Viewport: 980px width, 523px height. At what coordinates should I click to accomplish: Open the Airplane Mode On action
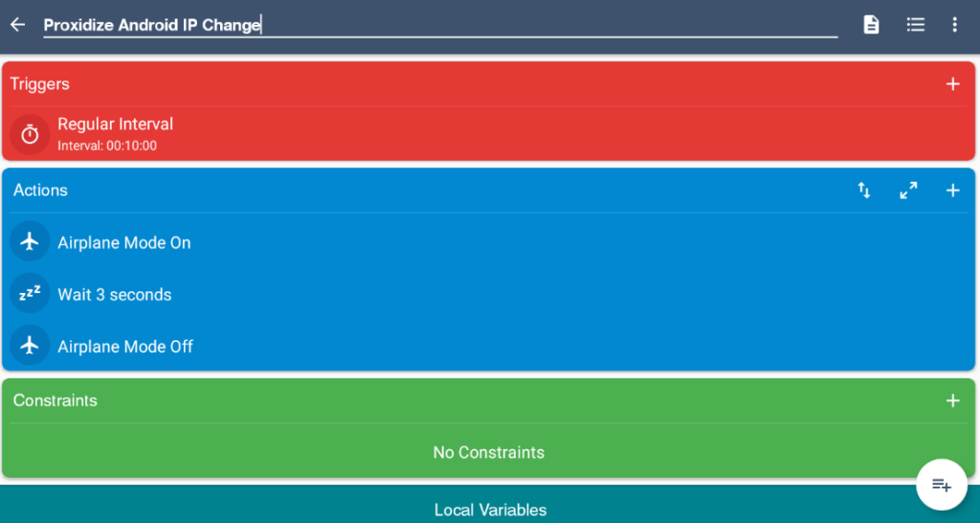click(x=489, y=242)
